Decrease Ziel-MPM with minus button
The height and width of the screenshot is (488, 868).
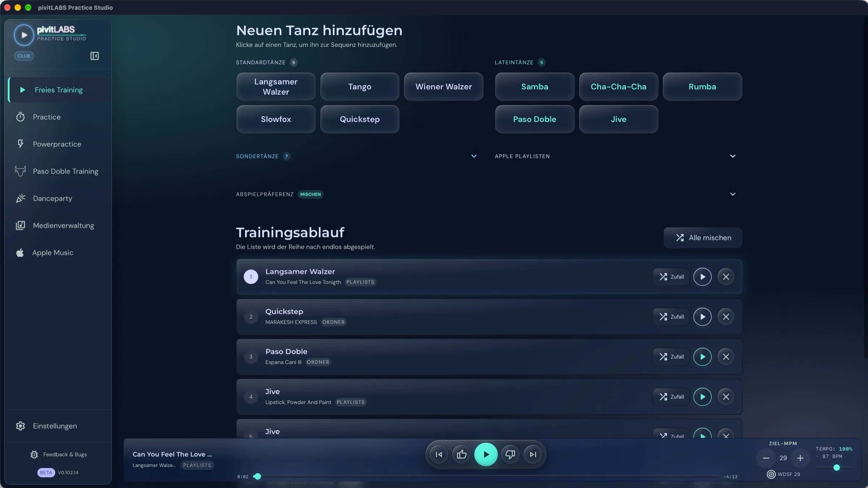pos(766,458)
